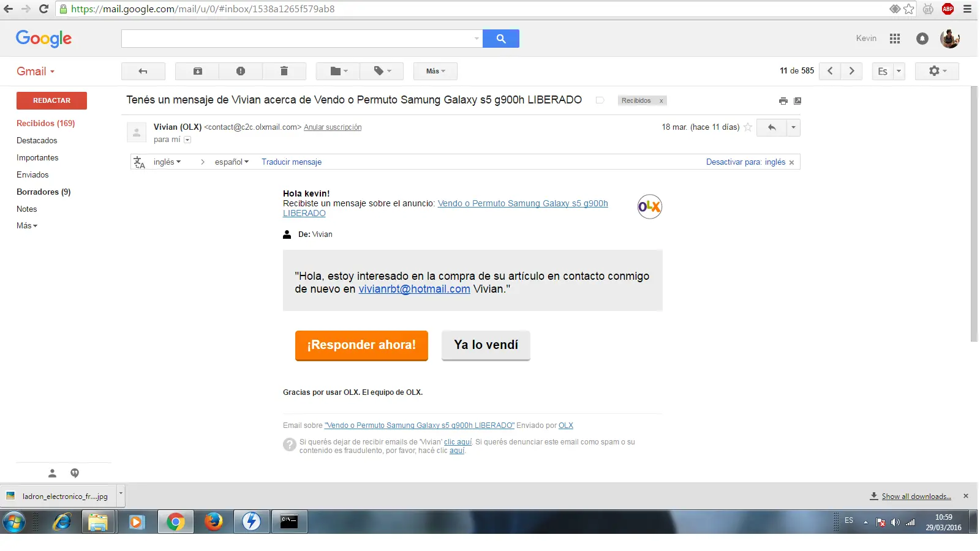
Task: Change target language español dropdown
Action: (232, 162)
